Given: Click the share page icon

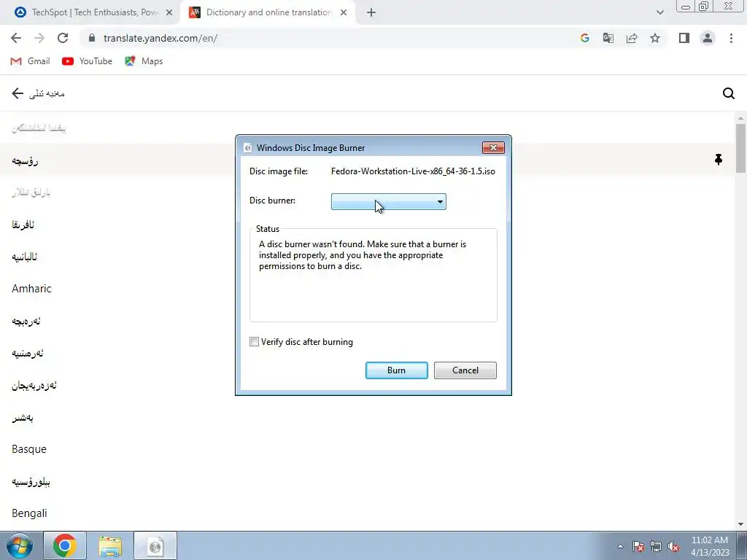Looking at the screenshot, I should click(632, 38).
